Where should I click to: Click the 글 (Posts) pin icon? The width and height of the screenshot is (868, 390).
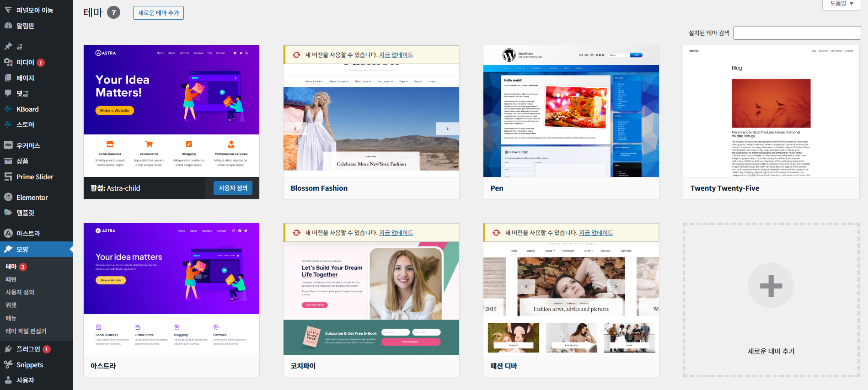(8, 46)
